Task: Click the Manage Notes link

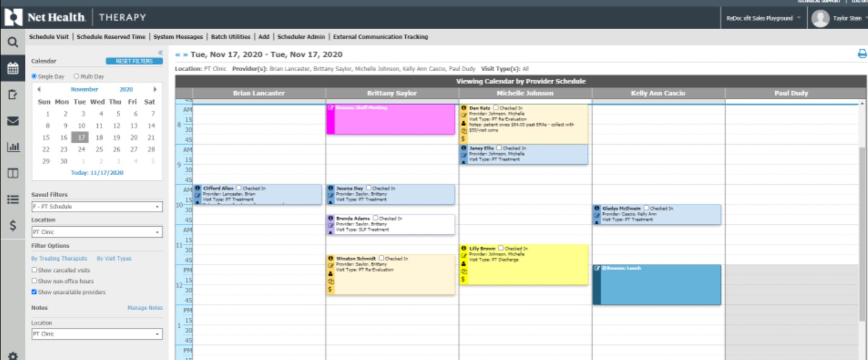Action: point(145,308)
